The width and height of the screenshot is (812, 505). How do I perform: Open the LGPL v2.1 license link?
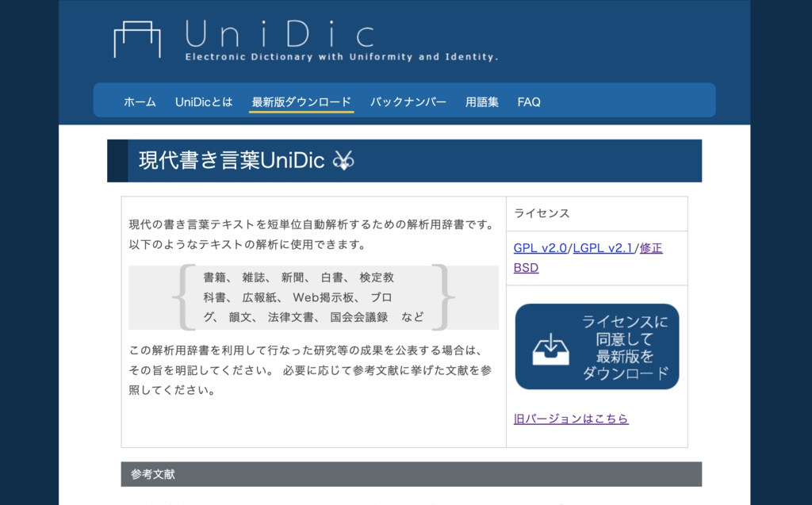(603, 248)
